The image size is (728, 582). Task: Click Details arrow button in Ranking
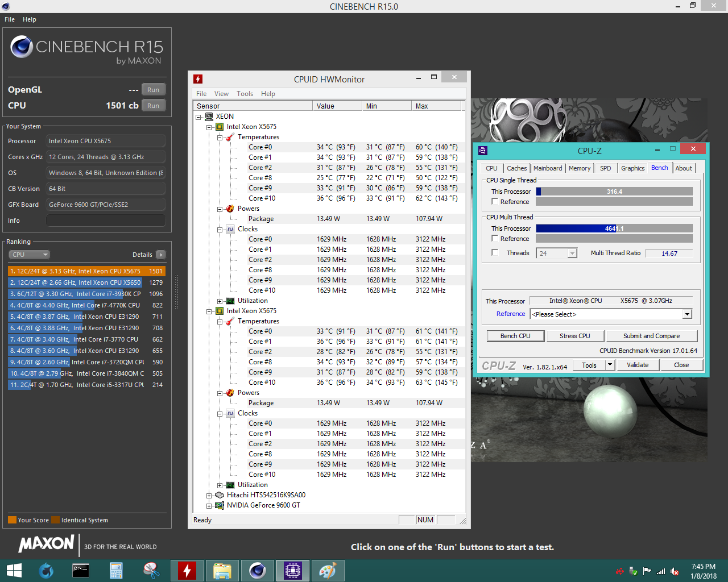[161, 255]
